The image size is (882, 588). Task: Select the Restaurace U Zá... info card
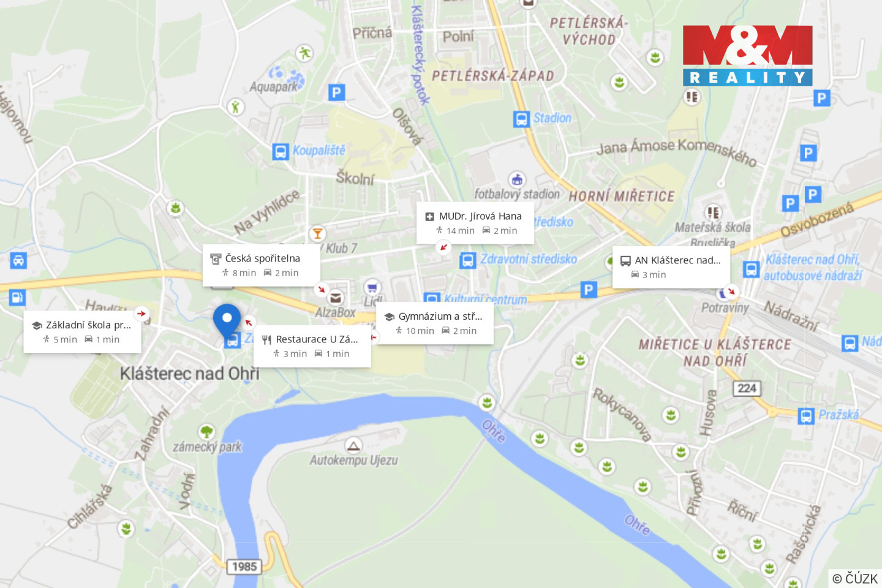tap(312, 346)
